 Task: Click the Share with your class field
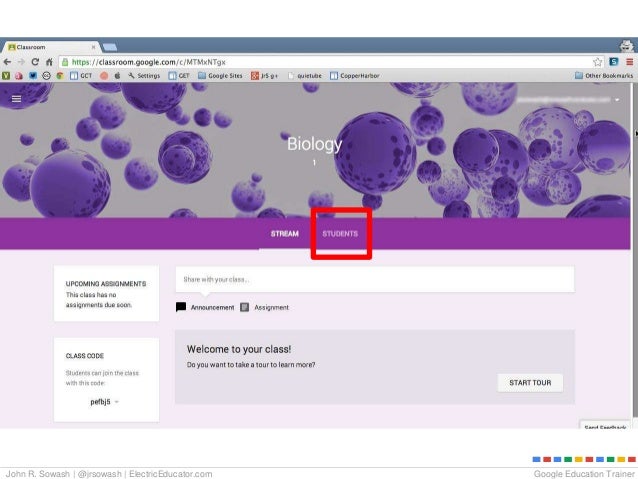pyautogui.click(x=375, y=279)
